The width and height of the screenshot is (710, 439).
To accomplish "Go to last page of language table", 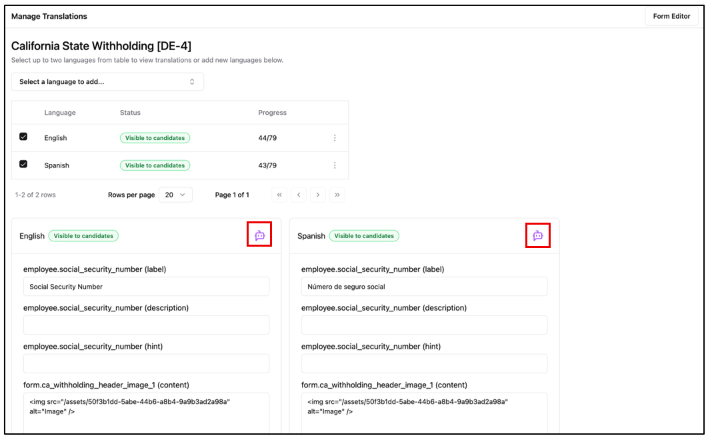I will click(x=337, y=195).
